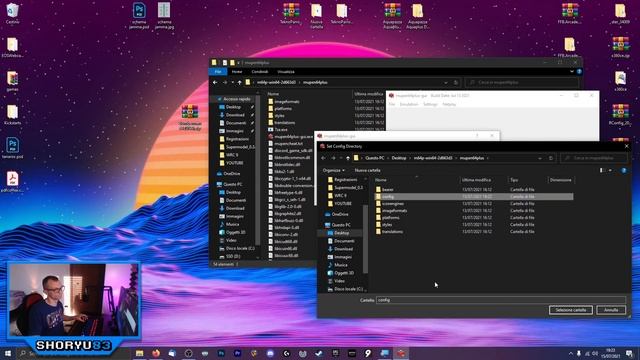
Task: Click the dialog search box
Action: click(593, 158)
